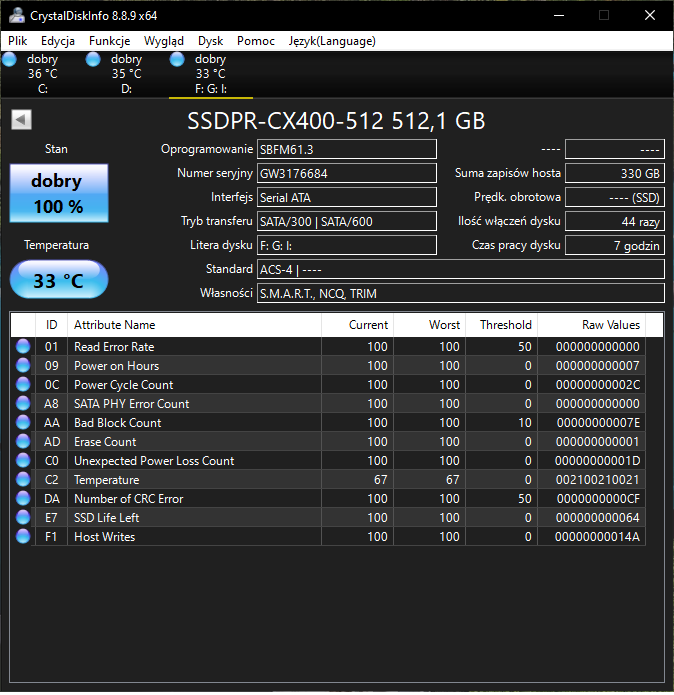The image size is (674, 695).
Task: Switch to disk C: tab at 36 °C
Action: point(43,74)
